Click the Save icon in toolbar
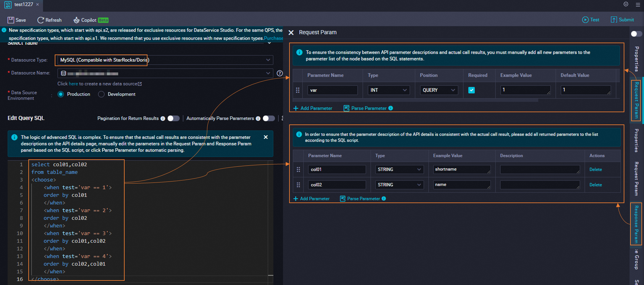 [x=11, y=20]
